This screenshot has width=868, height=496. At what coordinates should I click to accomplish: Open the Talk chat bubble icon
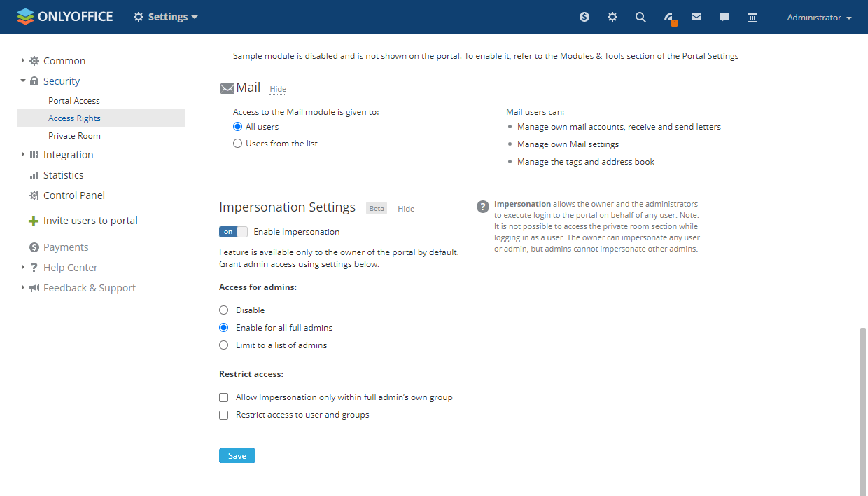click(x=724, y=17)
